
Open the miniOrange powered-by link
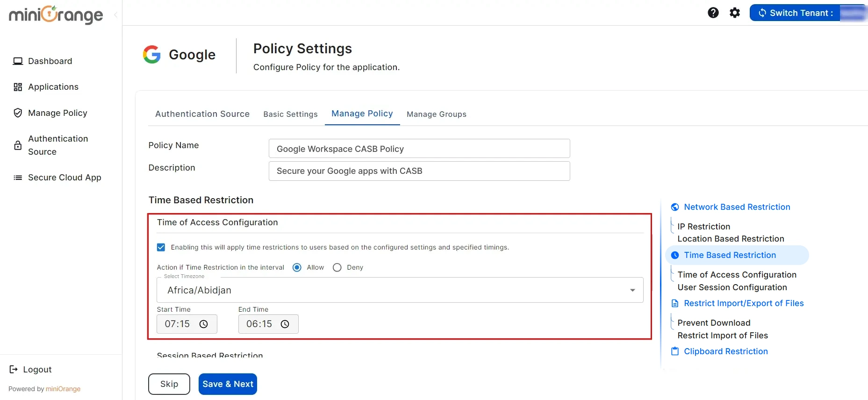63,389
